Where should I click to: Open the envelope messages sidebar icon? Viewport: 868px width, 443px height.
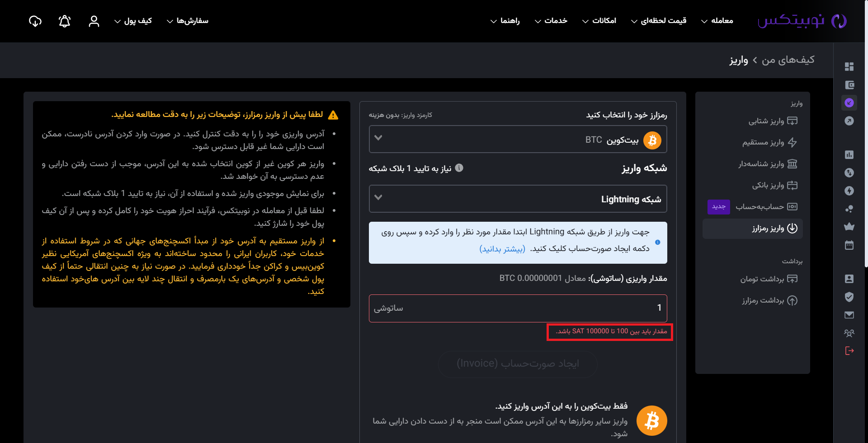click(849, 315)
